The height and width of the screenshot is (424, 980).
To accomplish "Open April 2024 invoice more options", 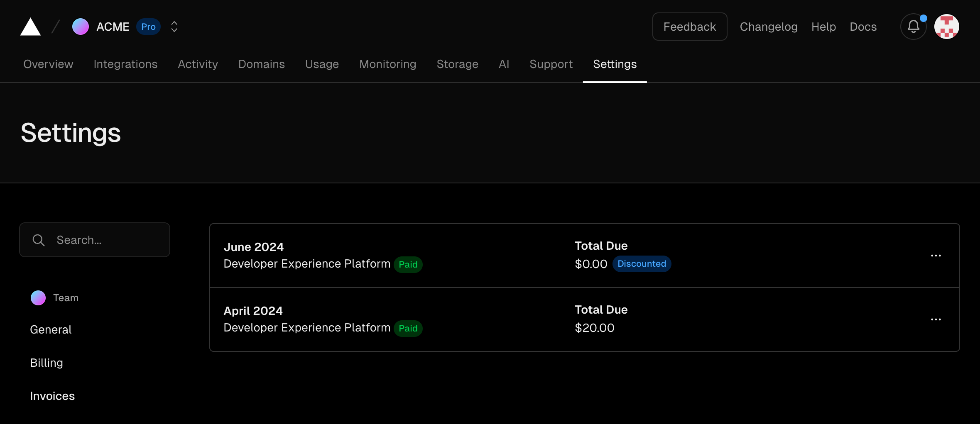I will [x=936, y=319].
